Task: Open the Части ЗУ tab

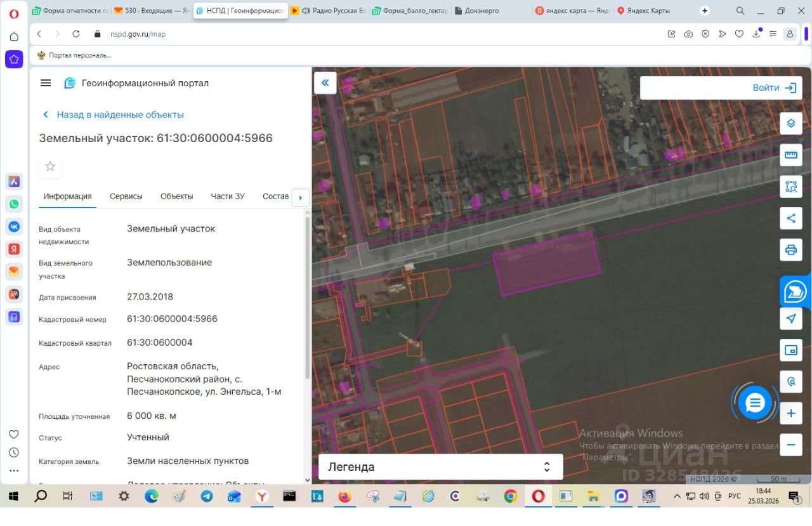Action: pyautogui.click(x=227, y=196)
